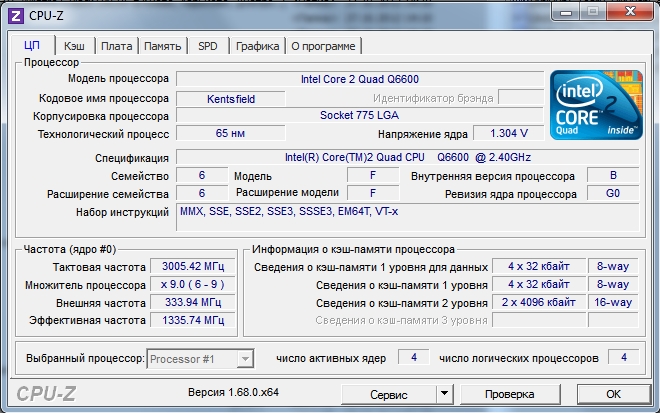Viewport: 660px width, 413px height.
Task: Click the Расширение модели value F
Action: pos(373,193)
